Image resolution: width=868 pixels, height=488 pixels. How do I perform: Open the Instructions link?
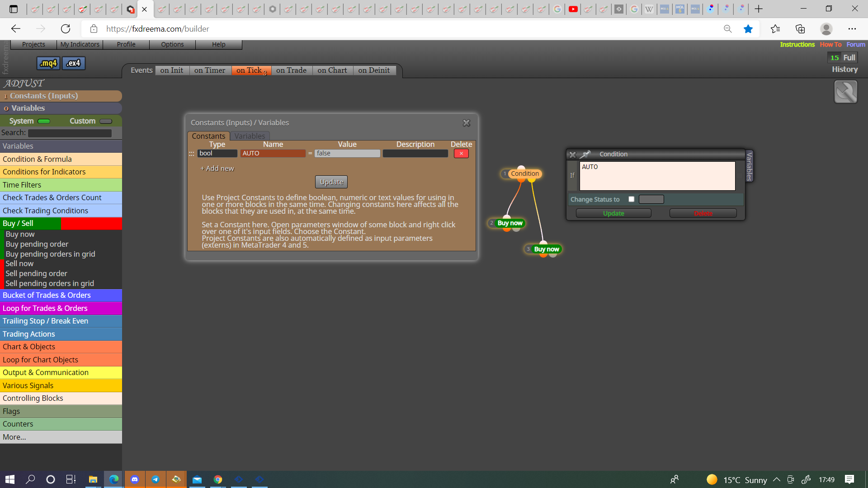[797, 44]
